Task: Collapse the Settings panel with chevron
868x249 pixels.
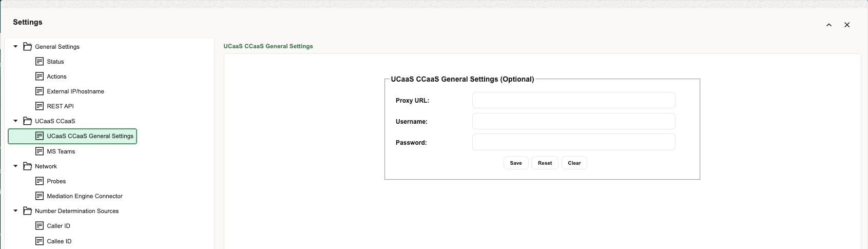Action: click(x=828, y=25)
